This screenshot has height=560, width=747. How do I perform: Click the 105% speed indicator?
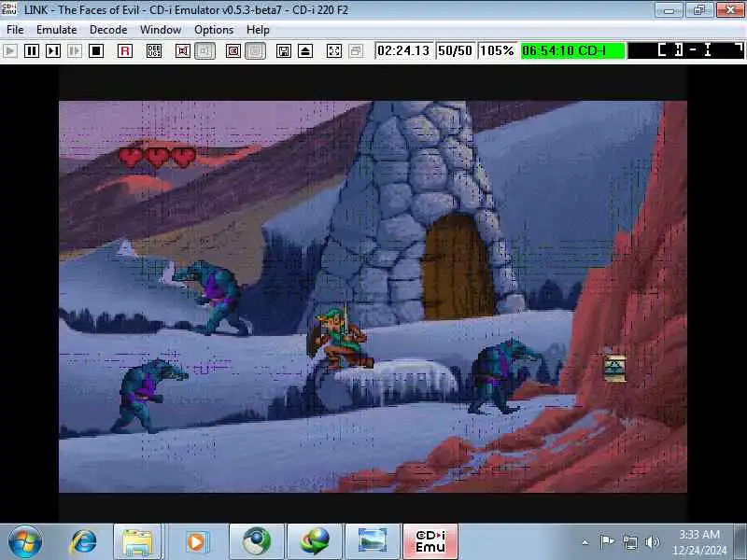tap(497, 51)
